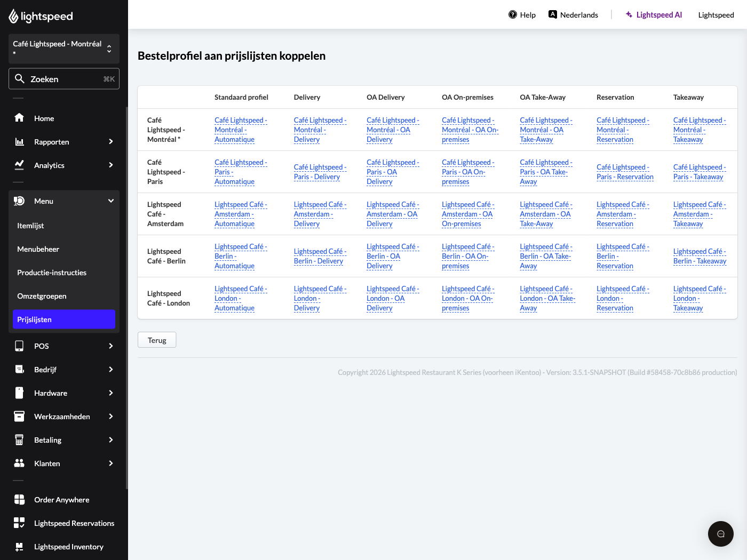Image resolution: width=747 pixels, height=560 pixels.
Task: Open Lightspeed Café - Amsterdam - OA Delivery link
Action: tap(393, 214)
